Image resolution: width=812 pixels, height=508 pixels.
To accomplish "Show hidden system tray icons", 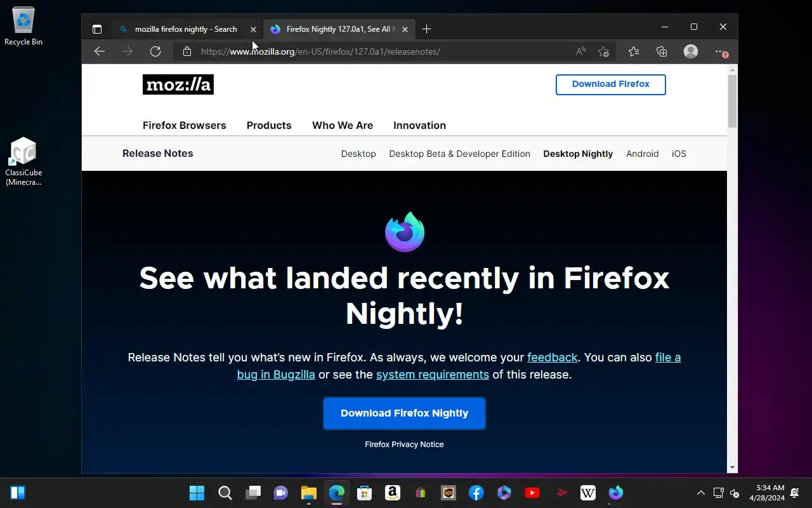I will coord(700,493).
